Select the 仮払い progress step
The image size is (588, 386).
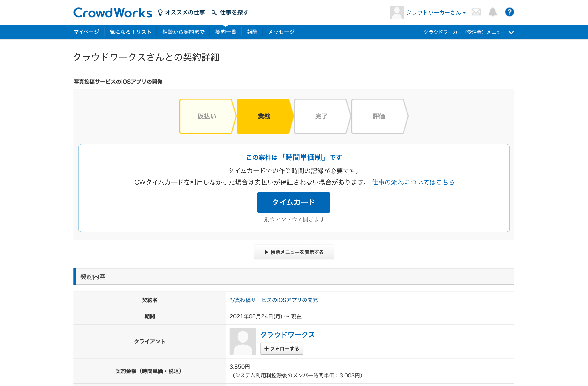pyautogui.click(x=207, y=116)
